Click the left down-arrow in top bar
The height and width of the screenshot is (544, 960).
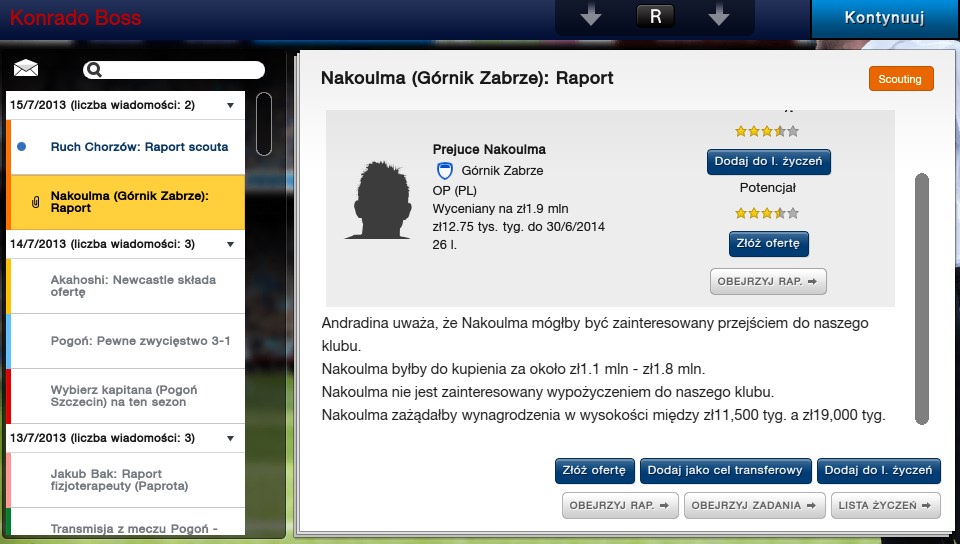(591, 16)
